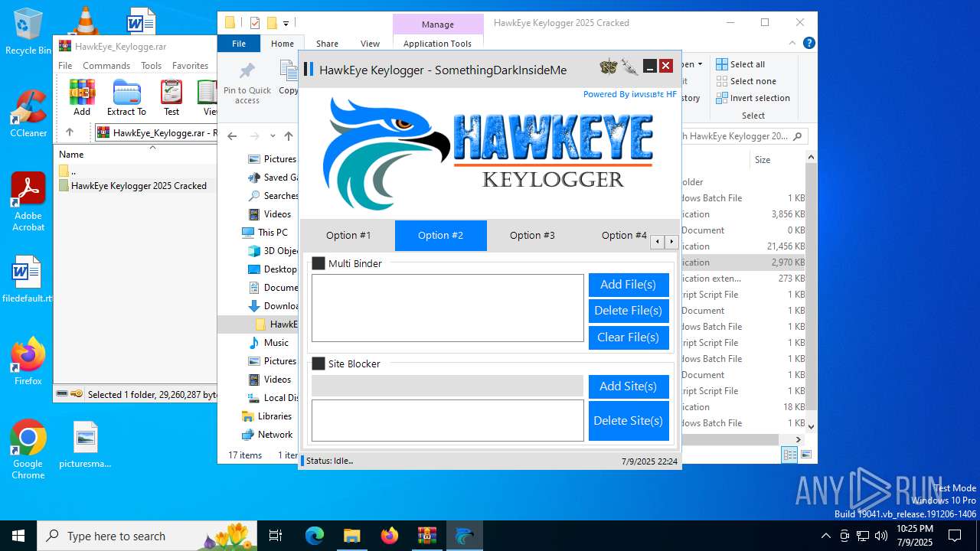Click the taskbar search box
Viewport: 980px width, 551px height.
(x=147, y=536)
